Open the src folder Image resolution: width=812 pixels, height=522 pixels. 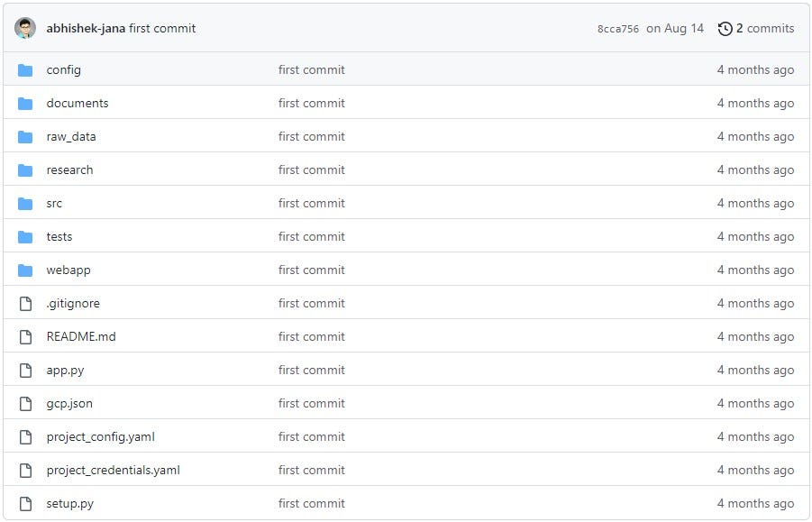(54, 204)
